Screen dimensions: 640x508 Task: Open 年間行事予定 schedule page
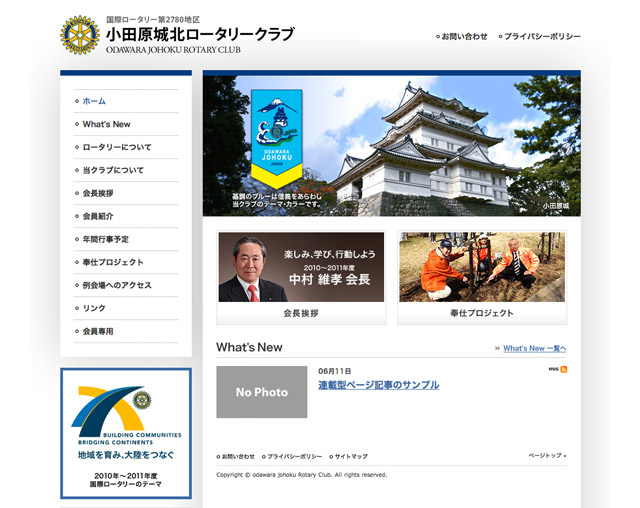(x=105, y=239)
